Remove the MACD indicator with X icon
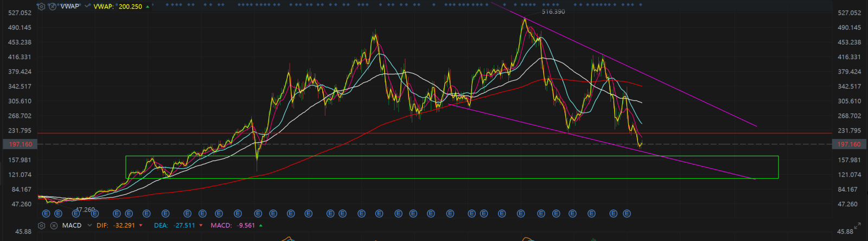This screenshot has width=868, height=241. [x=53, y=225]
